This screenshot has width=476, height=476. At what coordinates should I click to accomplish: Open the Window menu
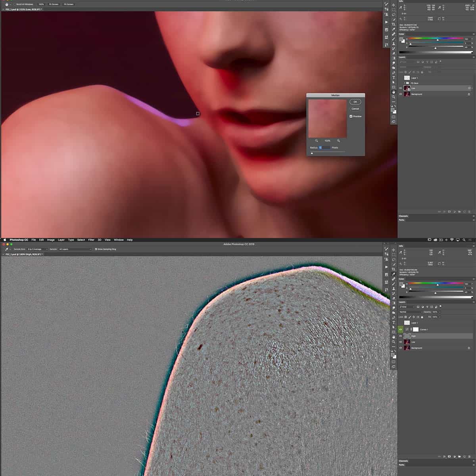119,240
